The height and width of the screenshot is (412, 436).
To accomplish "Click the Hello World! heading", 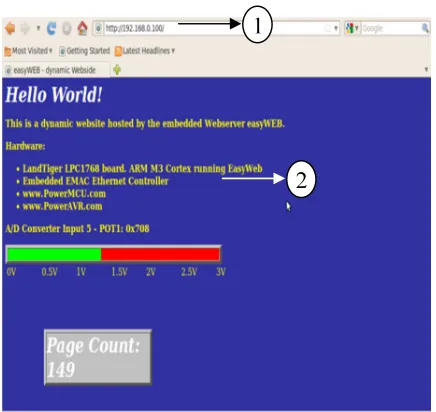I will [54, 95].
